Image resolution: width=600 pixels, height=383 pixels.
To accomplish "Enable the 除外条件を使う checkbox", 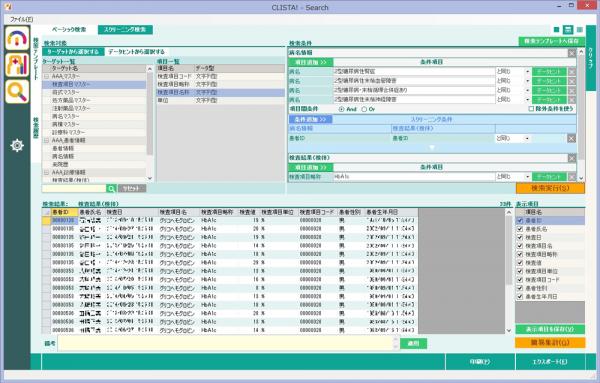I will (x=531, y=109).
